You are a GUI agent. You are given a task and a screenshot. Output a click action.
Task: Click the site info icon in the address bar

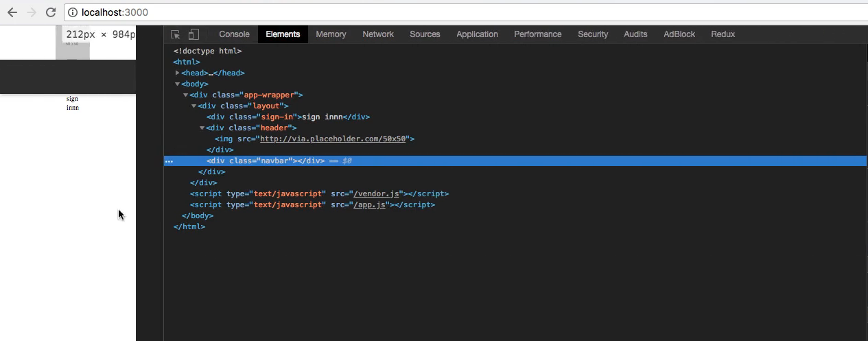73,12
